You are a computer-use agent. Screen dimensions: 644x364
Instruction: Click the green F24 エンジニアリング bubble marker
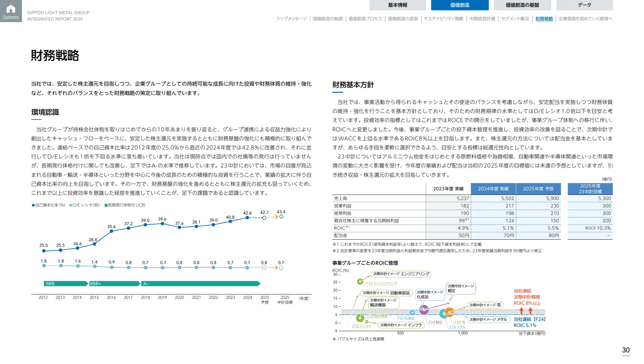pyautogui.click(x=361, y=281)
